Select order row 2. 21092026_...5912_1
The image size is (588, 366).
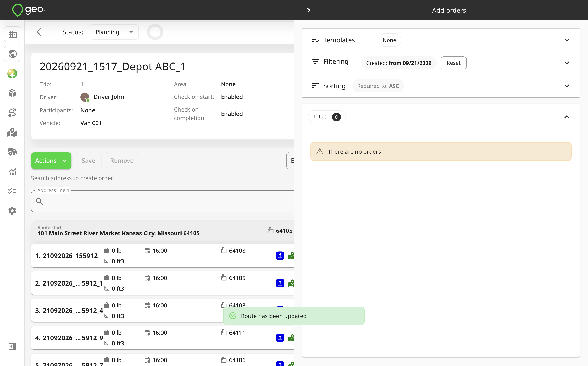click(x=162, y=283)
